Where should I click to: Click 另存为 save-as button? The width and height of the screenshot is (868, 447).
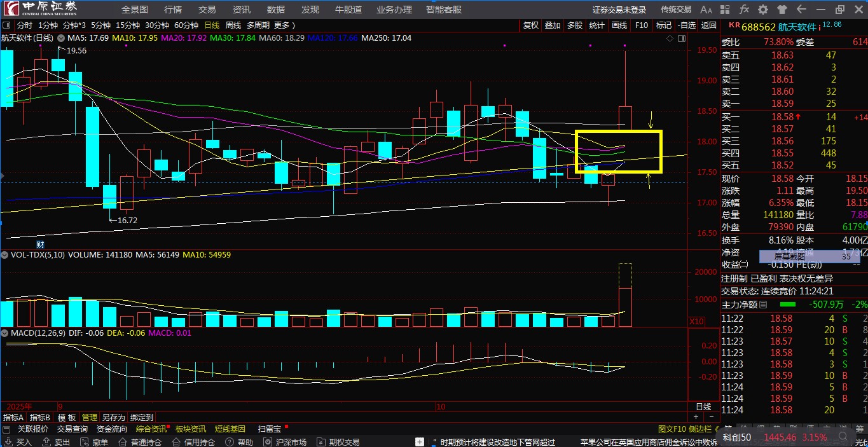(x=114, y=418)
